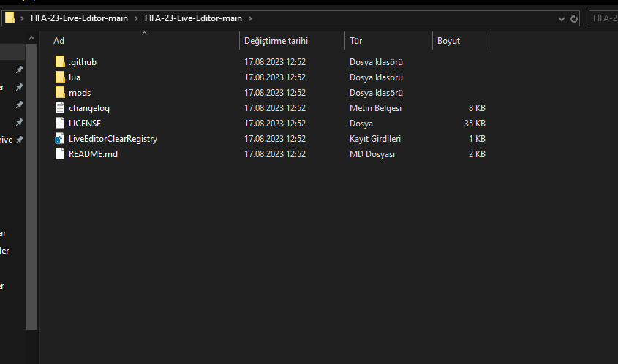Expand chevron after first FIFA-23-Live-Editor-main breadcrumb
Image resolution: width=618 pixels, height=364 pixels.
click(136, 18)
